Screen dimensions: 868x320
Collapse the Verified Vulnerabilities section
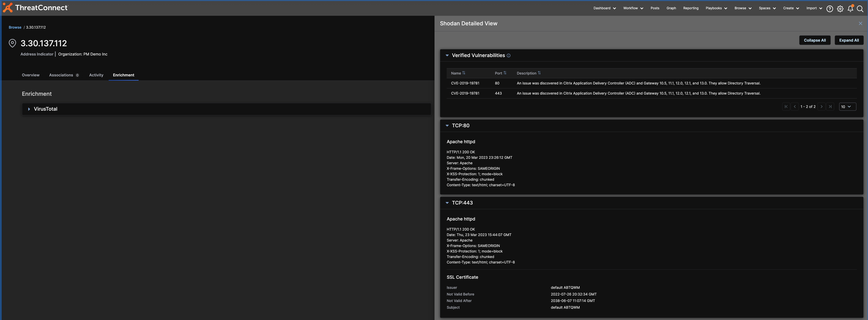pos(447,56)
